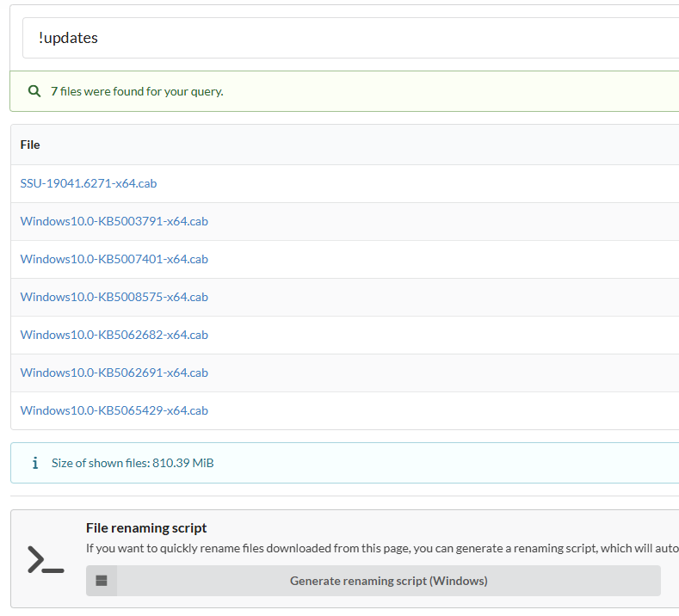Click the KB5065429 cab file link
This screenshot has height=616, width=679.
click(x=114, y=410)
